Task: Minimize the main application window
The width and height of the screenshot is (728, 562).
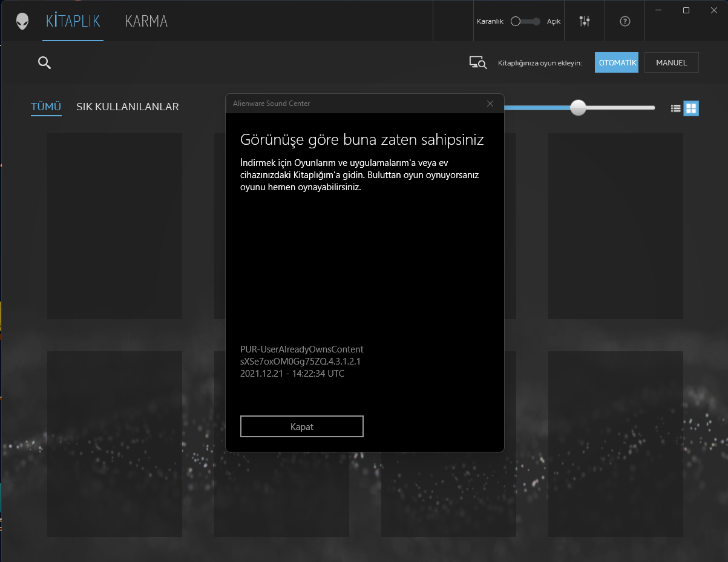Action: coord(659,10)
